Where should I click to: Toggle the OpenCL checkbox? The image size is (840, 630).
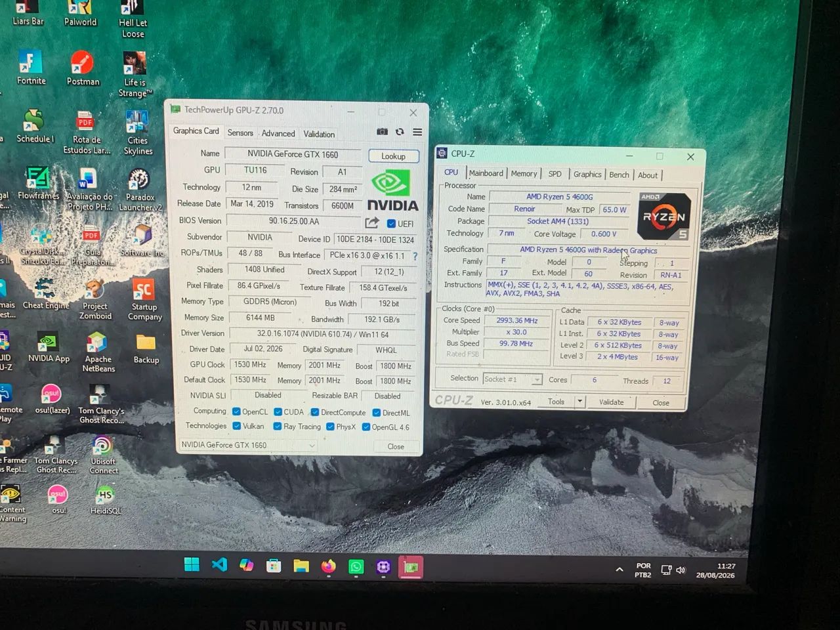click(x=236, y=411)
